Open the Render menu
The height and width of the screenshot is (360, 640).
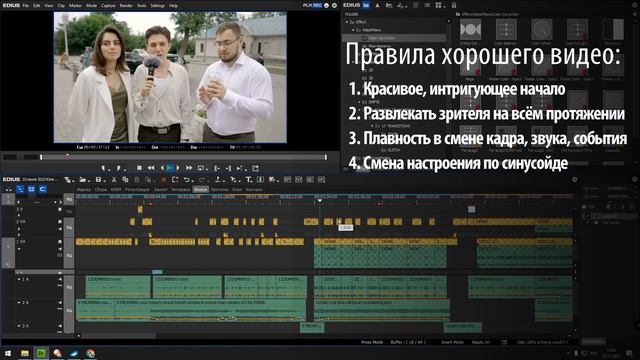(126, 6)
